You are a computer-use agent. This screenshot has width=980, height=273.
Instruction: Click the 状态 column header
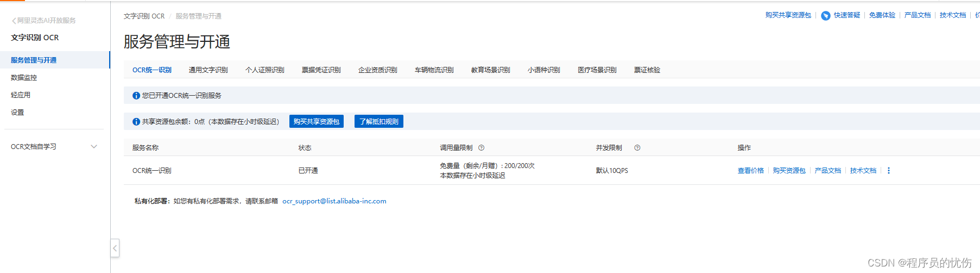[x=305, y=148]
